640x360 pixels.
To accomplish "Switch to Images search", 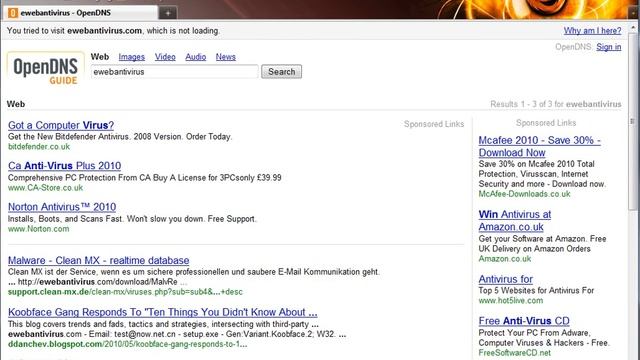I will click(131, 57).
